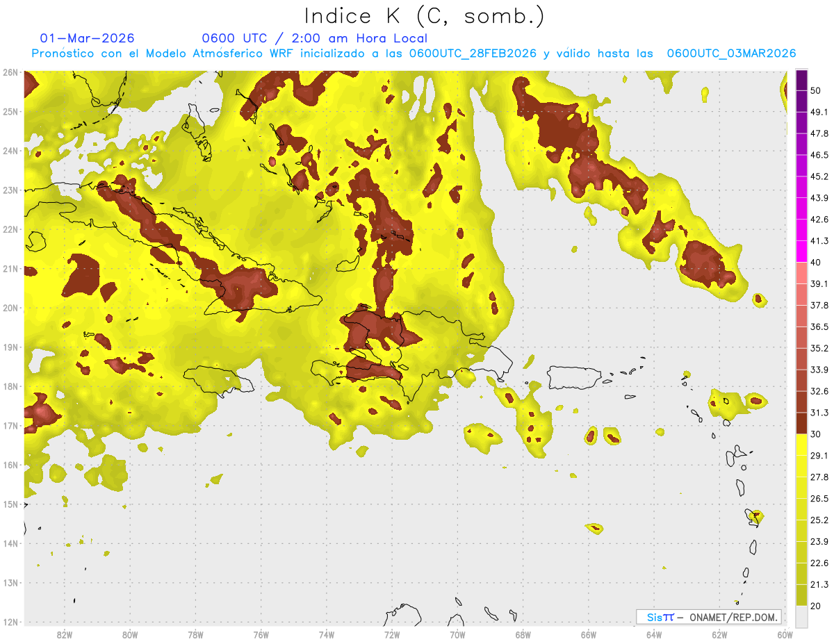
Task: Click the latitude label "15N"
Action: point(10,504)
